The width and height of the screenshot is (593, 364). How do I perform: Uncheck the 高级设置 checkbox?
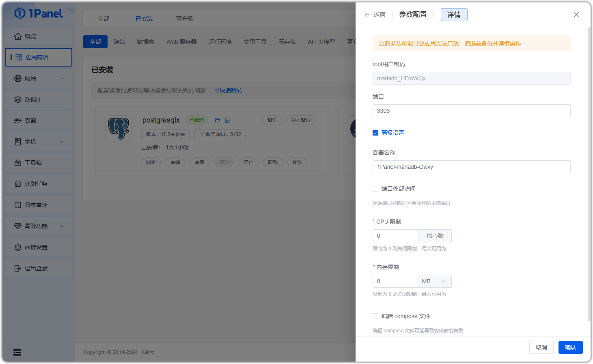[x=375, y=133]
